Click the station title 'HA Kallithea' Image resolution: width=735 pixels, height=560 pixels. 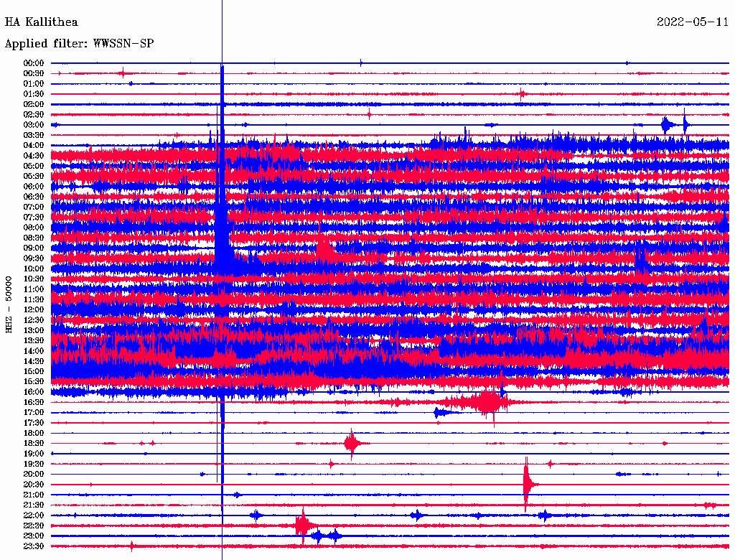(41, 22)
